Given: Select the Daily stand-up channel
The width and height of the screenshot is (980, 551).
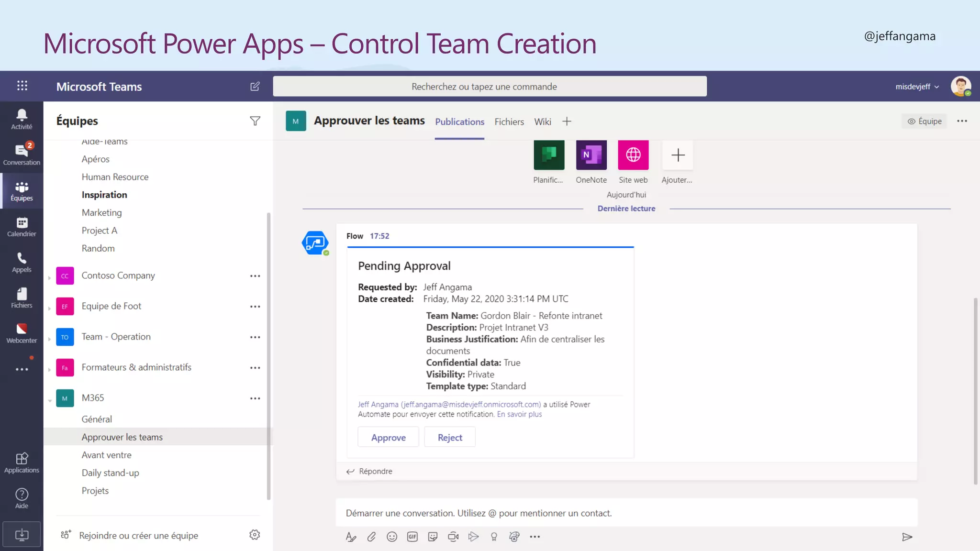Looking at the screenshot, I should point(110,473).
